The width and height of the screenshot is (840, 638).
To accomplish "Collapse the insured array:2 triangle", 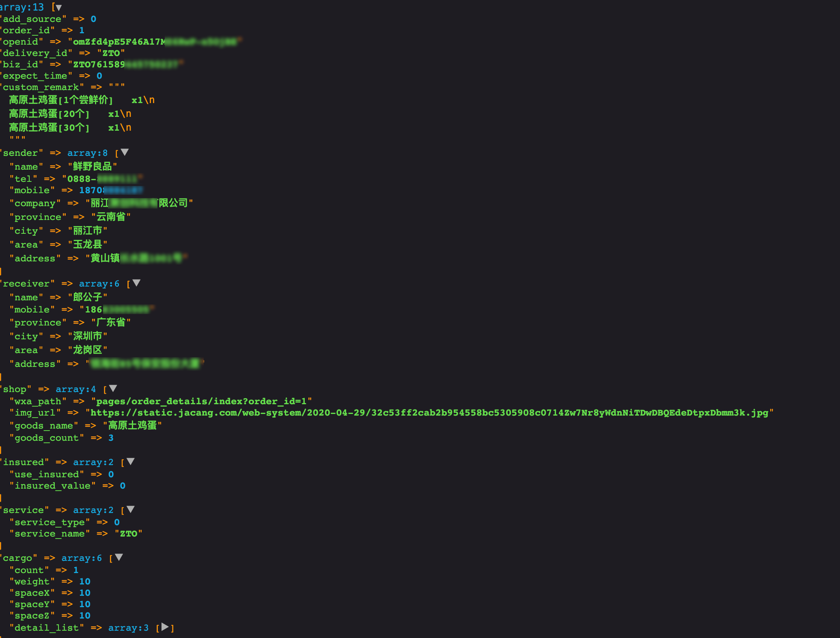I will pos(130,461).
